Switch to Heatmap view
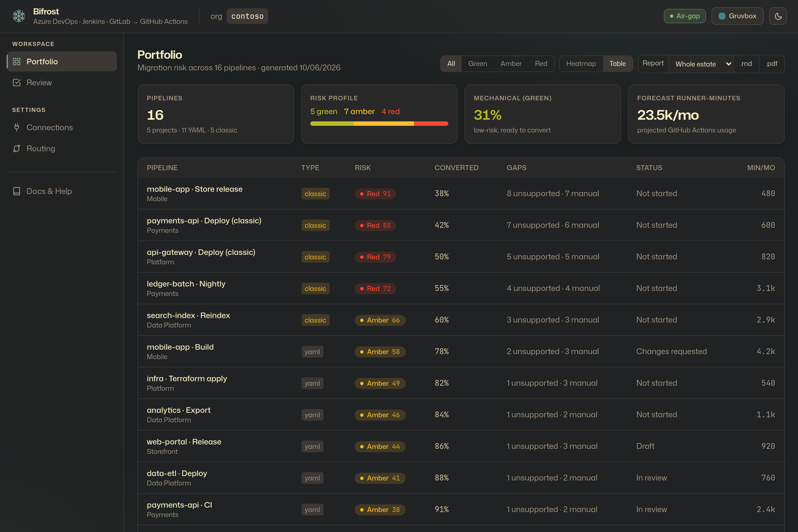The height and width of the screenshot is (532, 798). 581,63
